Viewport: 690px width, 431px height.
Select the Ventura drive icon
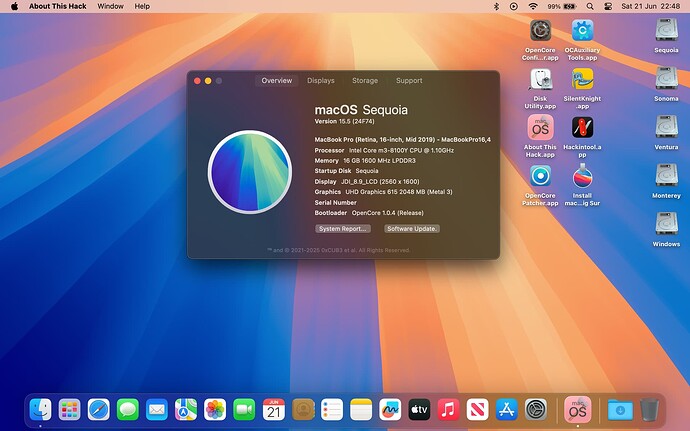pyautogui.click(x=666, y=128)
